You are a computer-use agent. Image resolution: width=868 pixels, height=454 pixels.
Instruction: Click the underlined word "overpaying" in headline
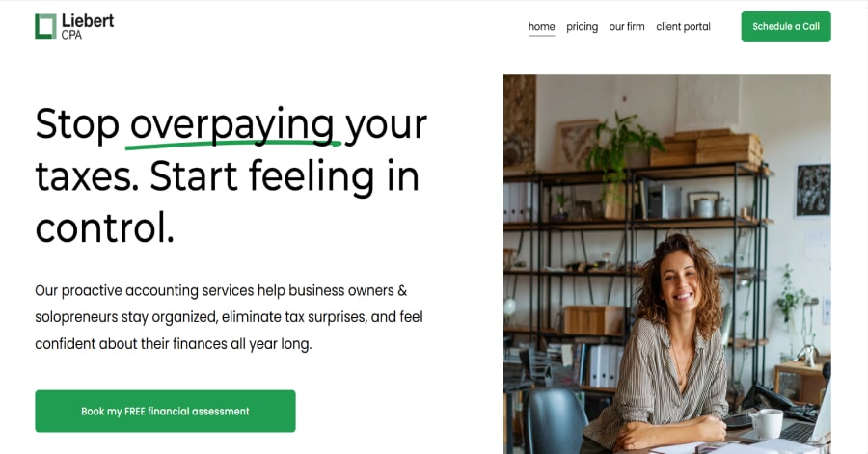pyautogui.click(x=232, y=125)
